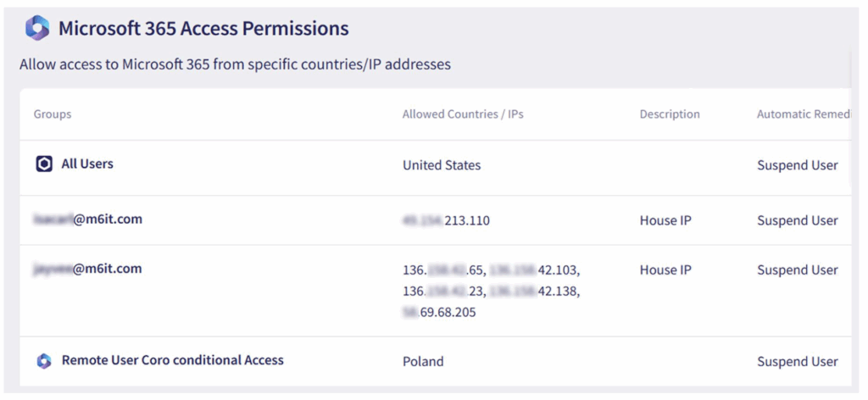The height and width of the screenshot is (400, 868).
Task: Click the Automatic Remediation column header
Action: click(804, 114)
